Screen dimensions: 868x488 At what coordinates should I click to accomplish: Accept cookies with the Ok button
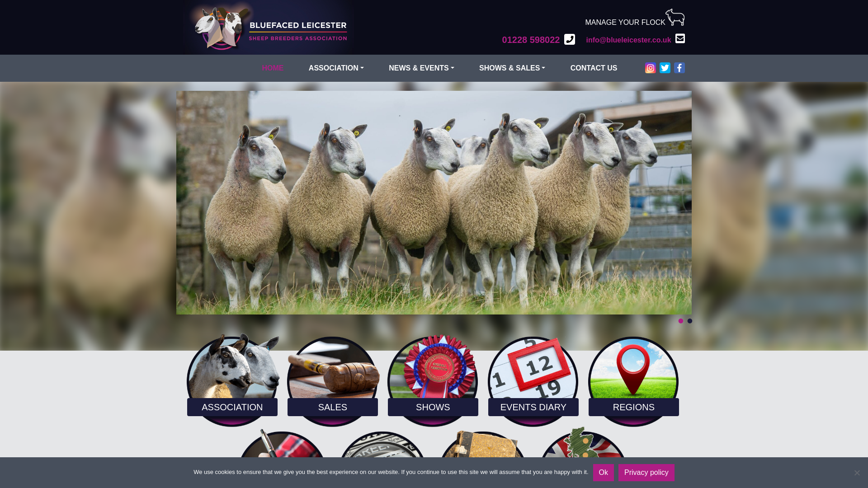(603, 473)
